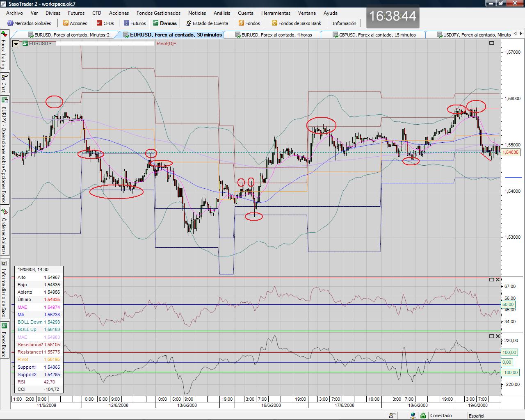Viewport: 525px width, 420px height.
Task: Maximize the RSI indicator panel
Action: [491, 280]
